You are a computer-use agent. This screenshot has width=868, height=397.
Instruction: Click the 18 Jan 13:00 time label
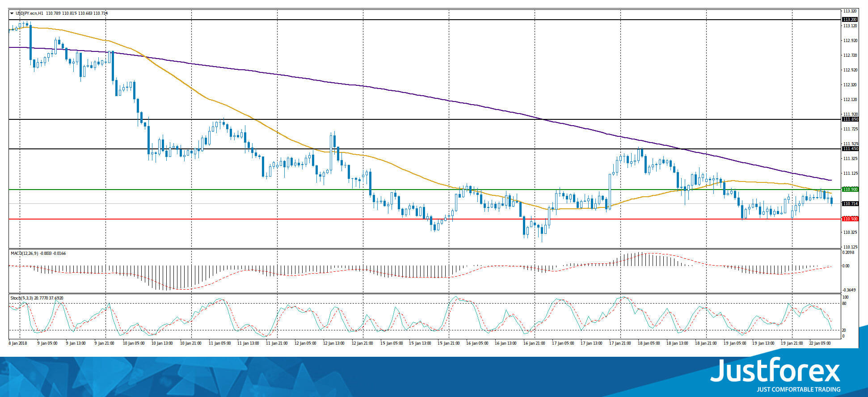[x=677, y=343]
